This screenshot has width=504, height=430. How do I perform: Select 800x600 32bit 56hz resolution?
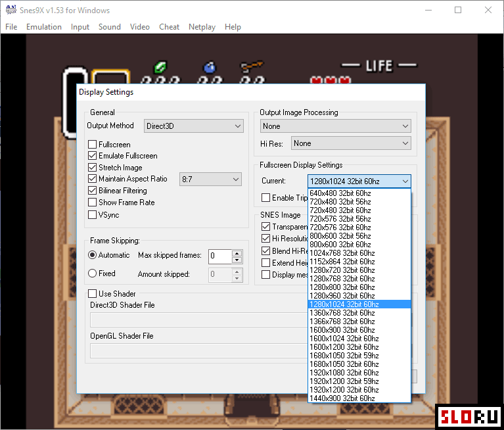click(x=359, y=236)
